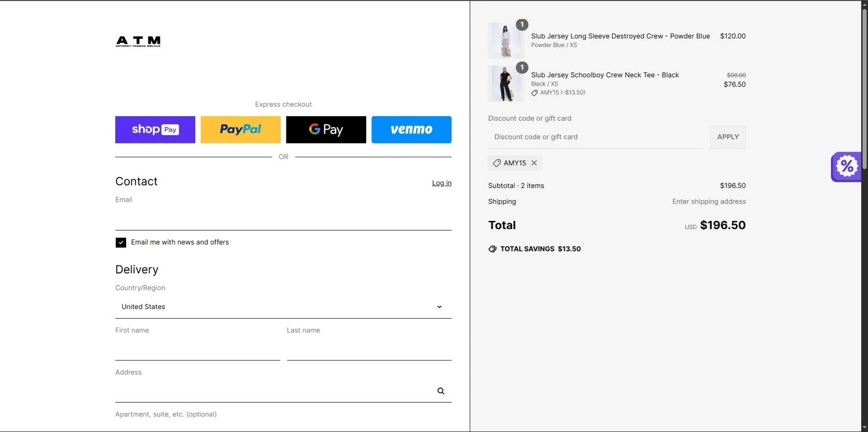Pay with Google Pay express checkout
The image size is (868, 432).
point(326,130)
